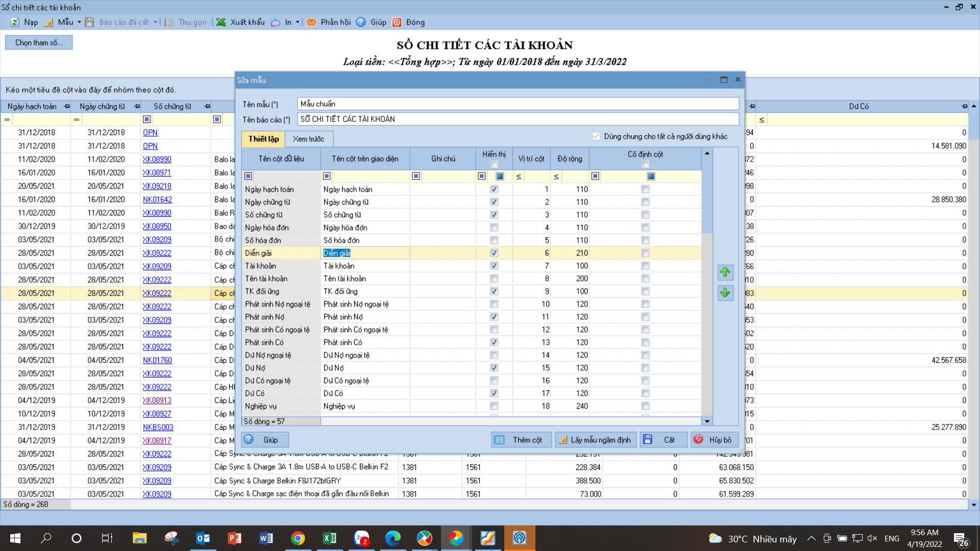The height and width of the screenshot is (551, 980).
Task: Enable Hiển thị for Ngày hóa đơn row
Action: (x=494, y=228)
